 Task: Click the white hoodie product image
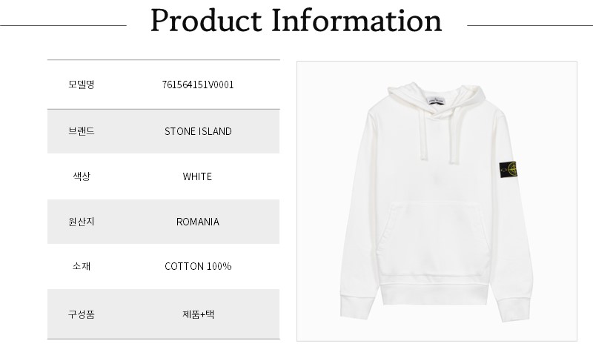(436, 202)
